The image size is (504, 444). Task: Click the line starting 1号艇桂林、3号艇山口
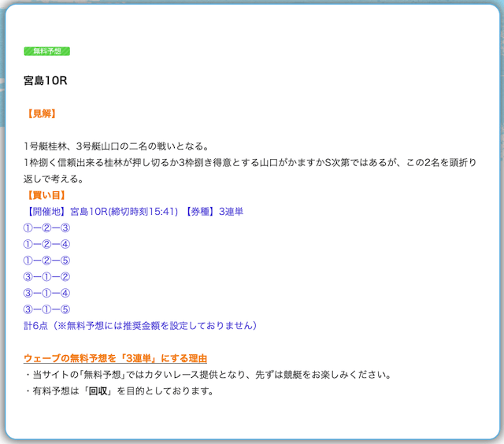(117, 146)
